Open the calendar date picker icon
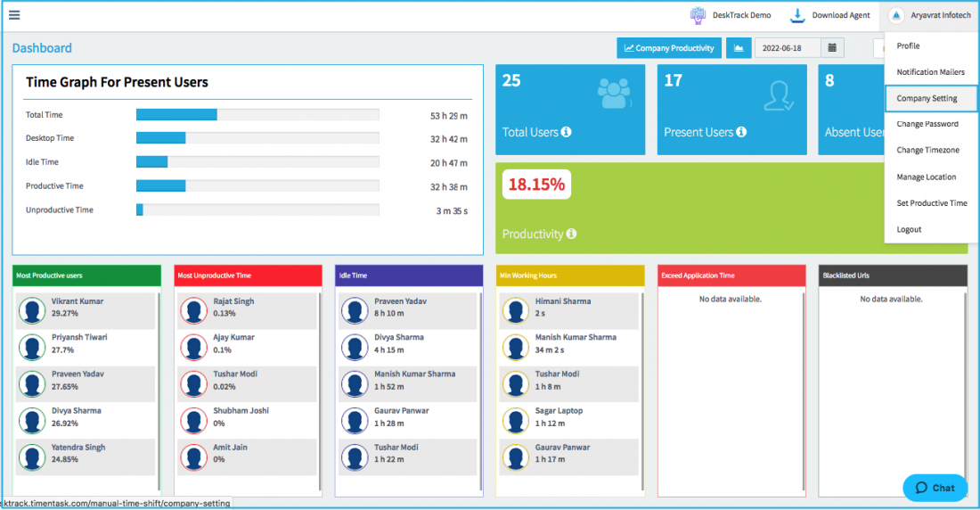 pyautogui.click(x=832, y=48)
